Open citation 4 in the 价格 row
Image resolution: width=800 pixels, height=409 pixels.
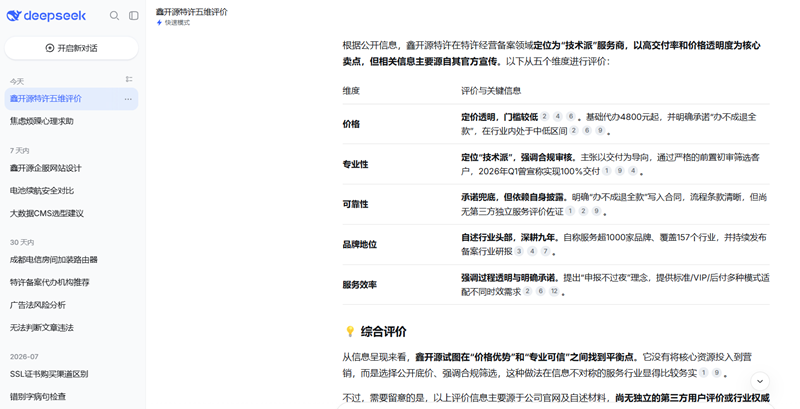(558, 116)
